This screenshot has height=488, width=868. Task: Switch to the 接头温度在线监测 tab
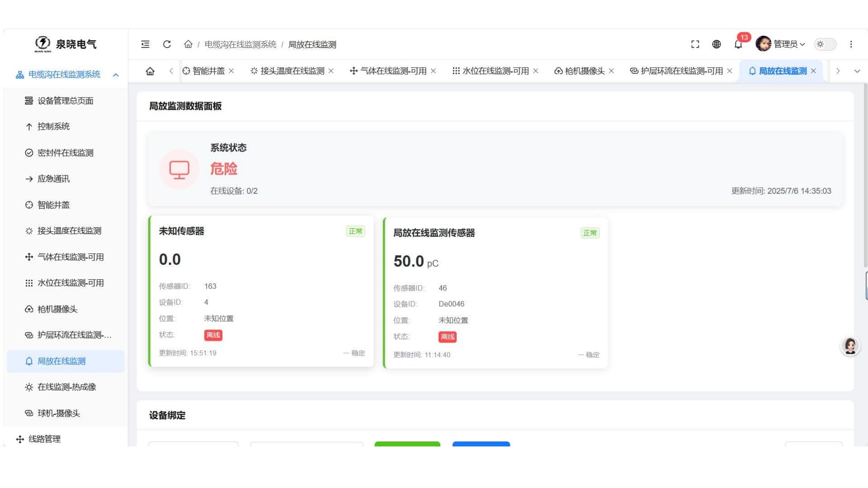point(287,71)
